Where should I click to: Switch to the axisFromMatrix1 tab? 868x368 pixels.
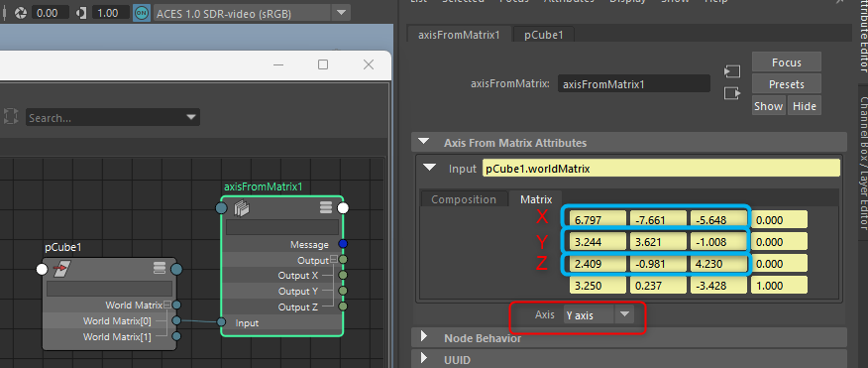pyautogui.click(x=459, y=35)
